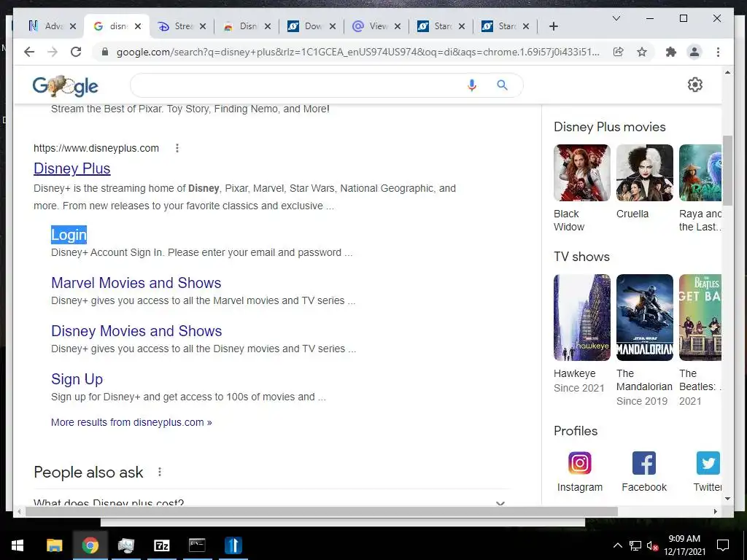Image resolution: width=747 pixels, height=560 pixels.
Task: Click inside the Google search box
Action: click(x=295, y=85)
